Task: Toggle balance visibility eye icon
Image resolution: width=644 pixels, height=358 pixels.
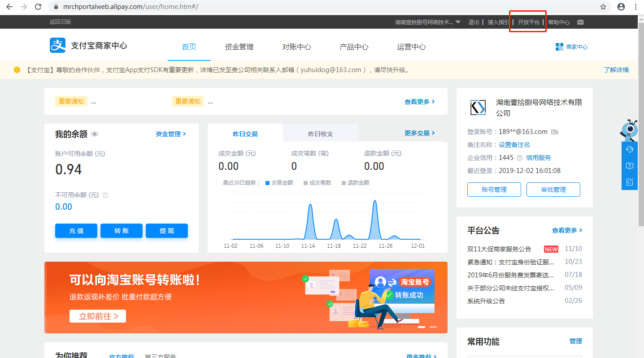Action: (95, 134)
